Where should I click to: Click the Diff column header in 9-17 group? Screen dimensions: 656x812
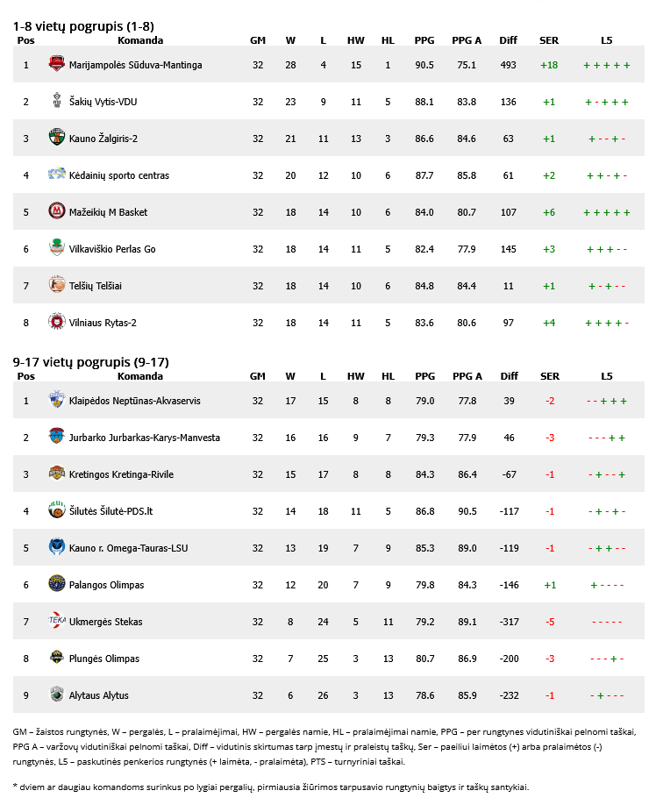(509, 376)
